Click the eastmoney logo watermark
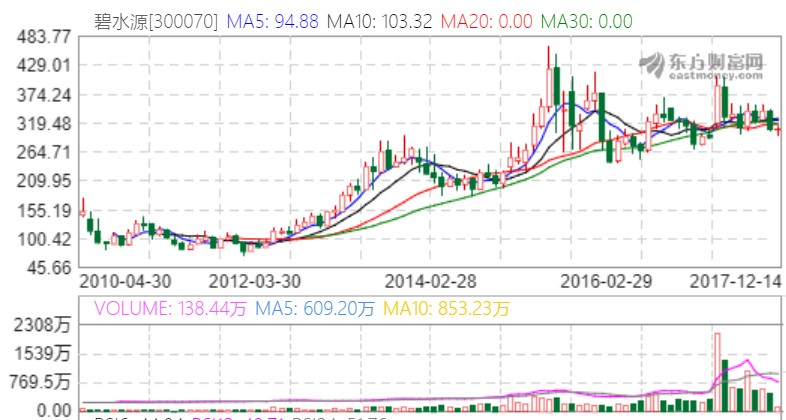The width and height of the screenshot is (786, 420). 702,65
